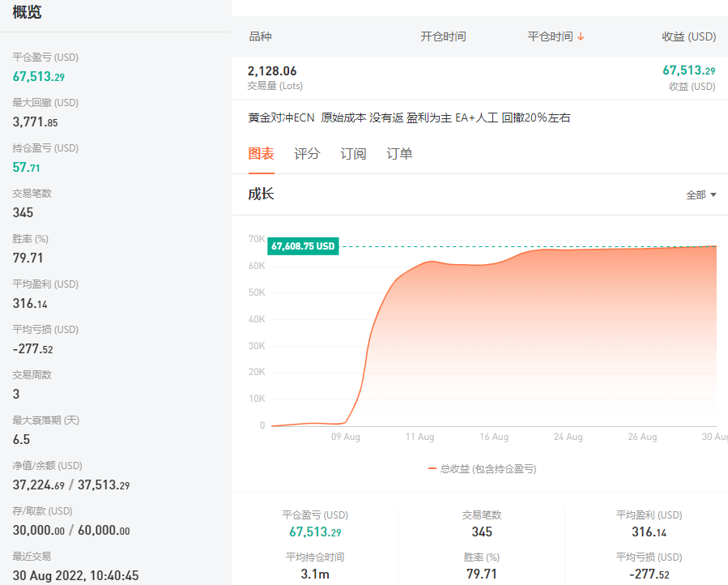Click the 胜率 value 79.71 in sidebar

click(x=28, y=258)
